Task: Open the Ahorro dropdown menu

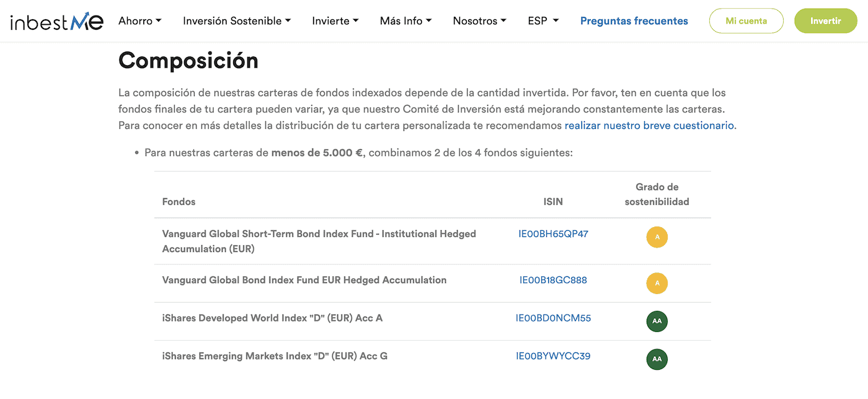Action: (140, 20)
